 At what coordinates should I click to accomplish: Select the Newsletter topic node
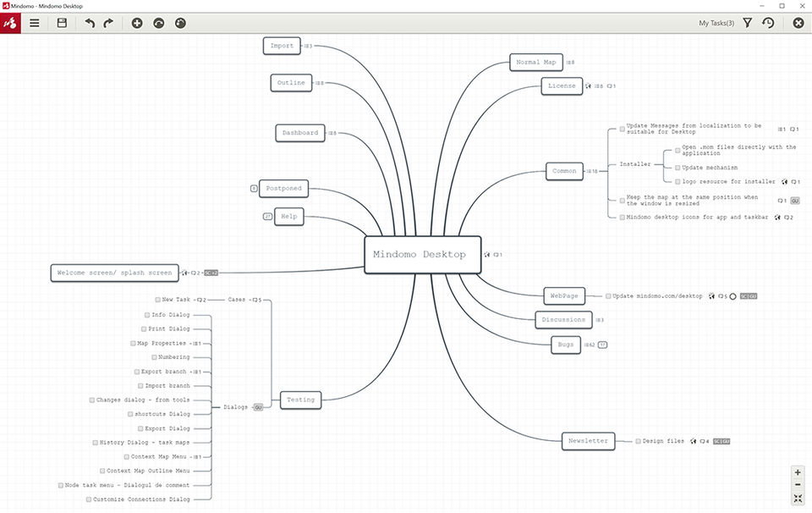589,441
